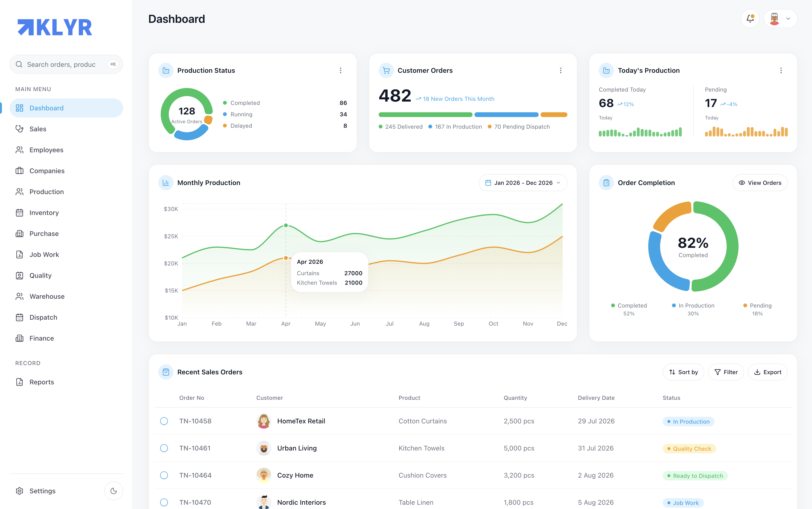
Task: Select the radio button for order TN-10458
Action: 164,421
